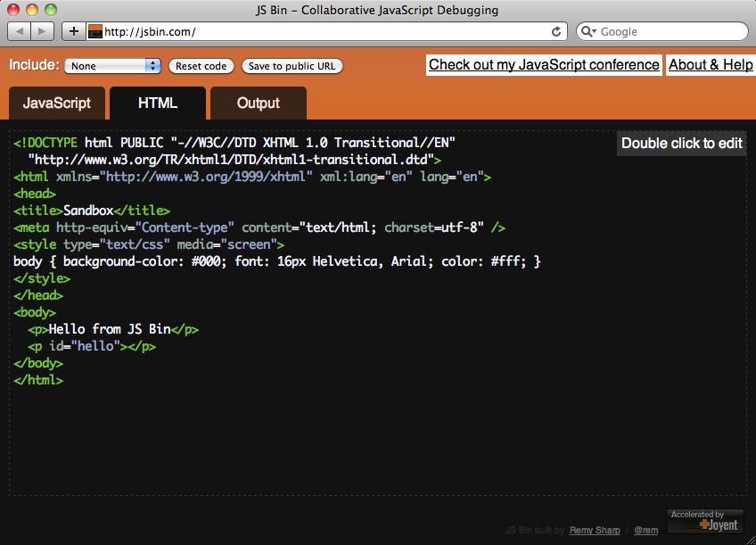Click the window resize grip corner

click(751, 540)
